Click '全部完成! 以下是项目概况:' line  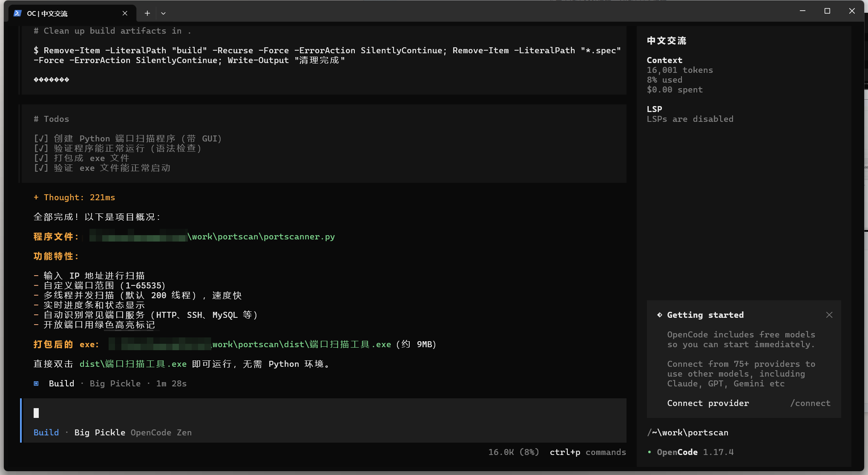point(97,217)
